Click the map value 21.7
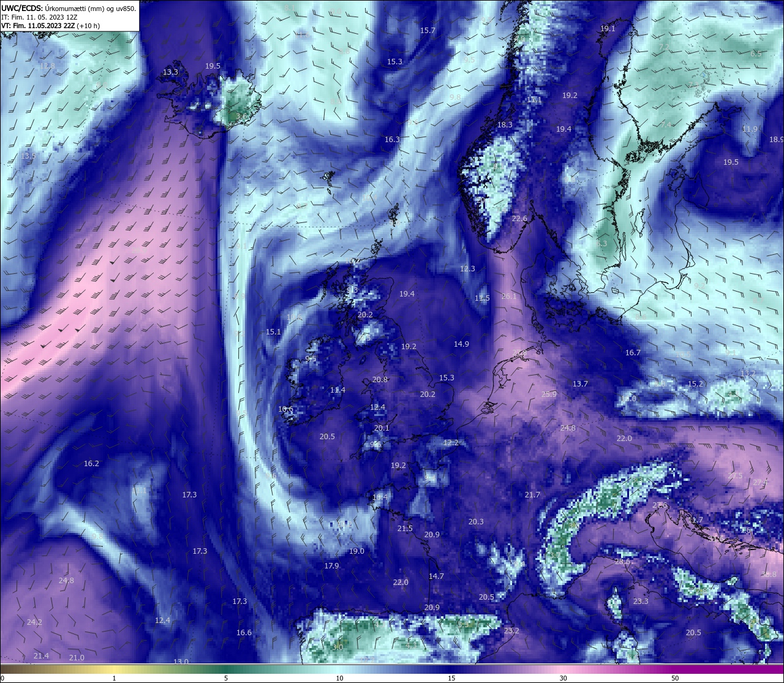This screenshot has height=683, width=784. (x=532, y=494)
